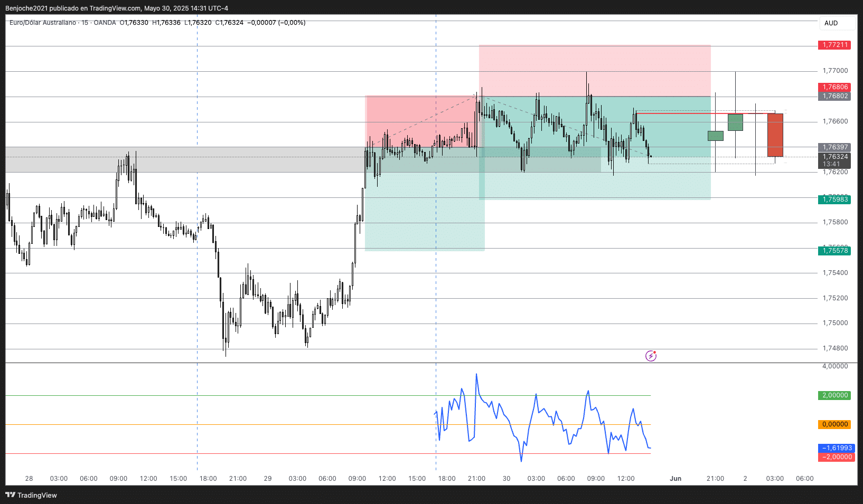This screenshot has width=863, height=504.
Task: Select the red 1,77211 price label
Action: (834, 45)
